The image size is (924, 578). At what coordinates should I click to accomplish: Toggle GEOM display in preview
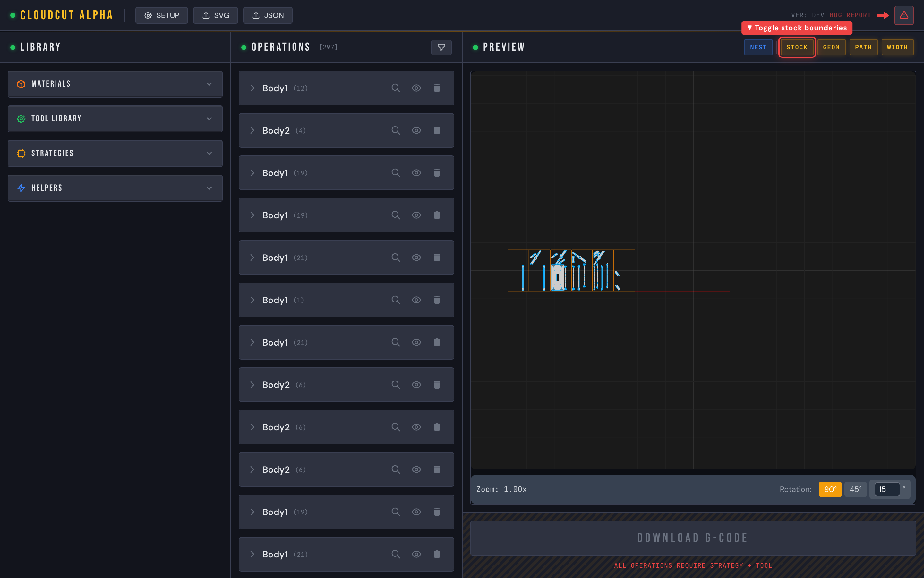[831, 48]
